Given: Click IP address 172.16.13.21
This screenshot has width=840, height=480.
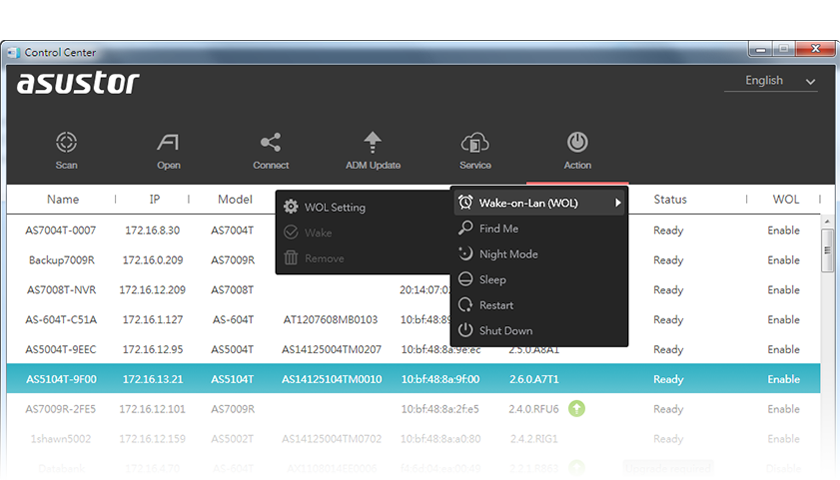Looking at the screenshot, I should click(153, 379).
